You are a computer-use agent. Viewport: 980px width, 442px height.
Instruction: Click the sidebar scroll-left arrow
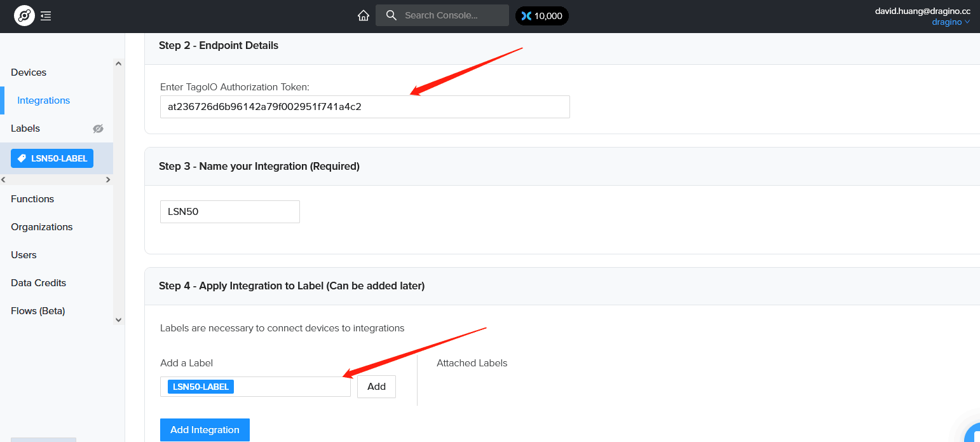(4, 180)
